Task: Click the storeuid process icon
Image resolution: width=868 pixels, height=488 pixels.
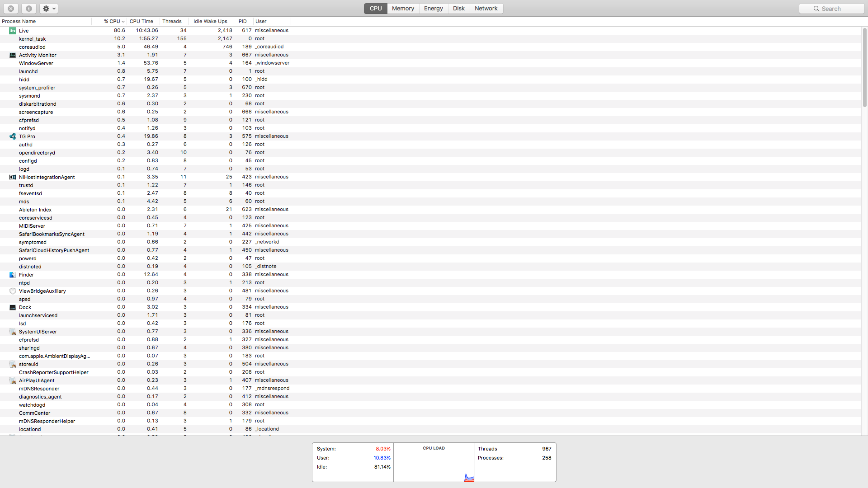Action: point(13,364)
